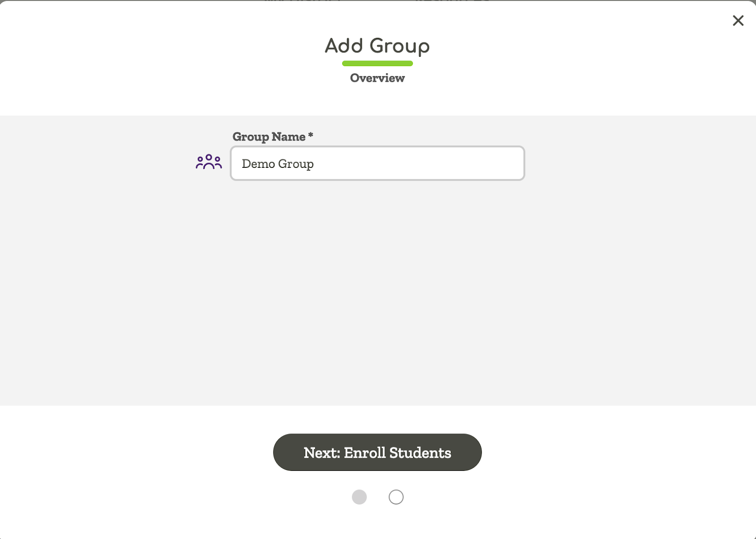Image resolution: width=756 pixels, height=539 pixels.
Task: Click the Group Name required field label
Action: 273,137
